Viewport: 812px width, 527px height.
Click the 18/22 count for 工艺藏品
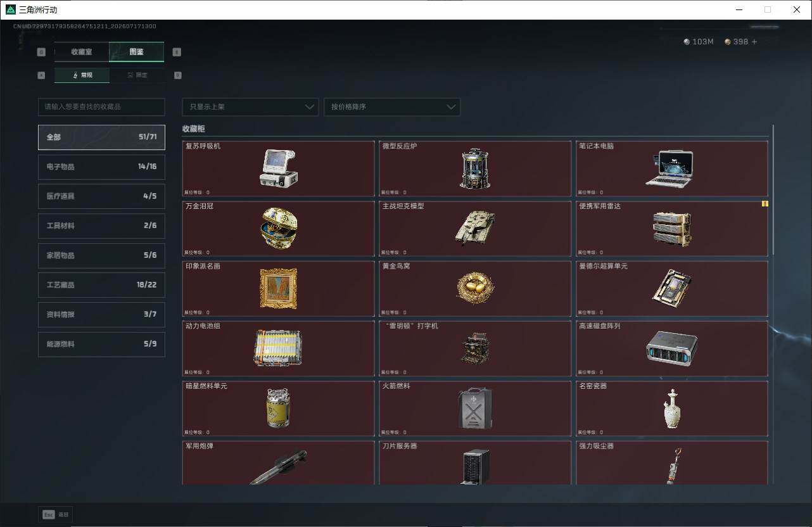pyautogui.click(x=146, y=285)
